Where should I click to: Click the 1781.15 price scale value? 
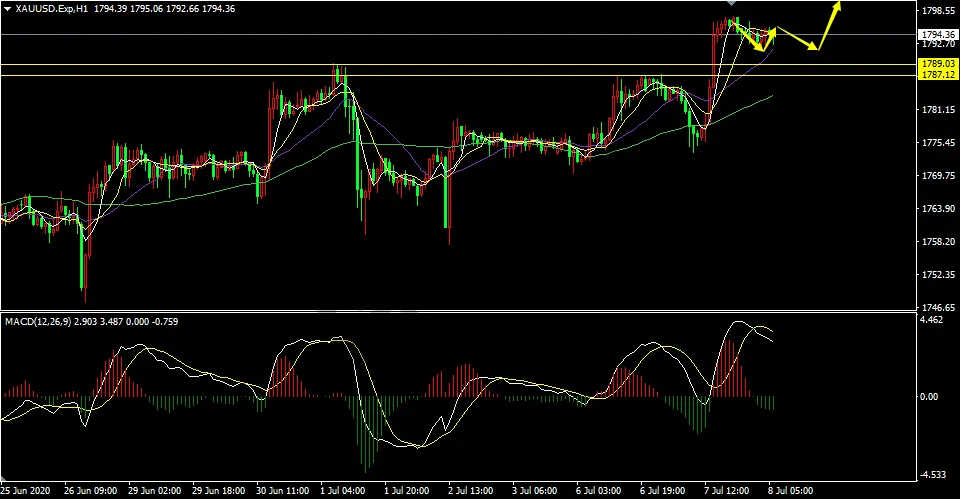(938, 110)
